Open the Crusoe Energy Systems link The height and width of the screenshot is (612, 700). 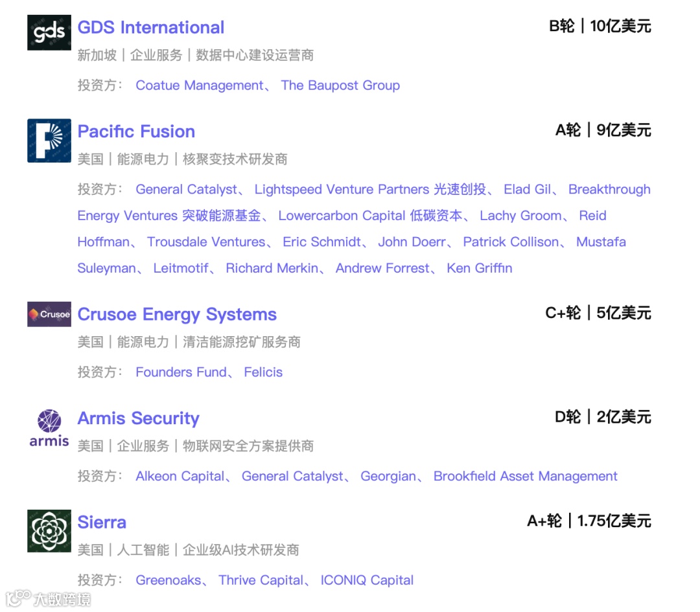point(177,315)
